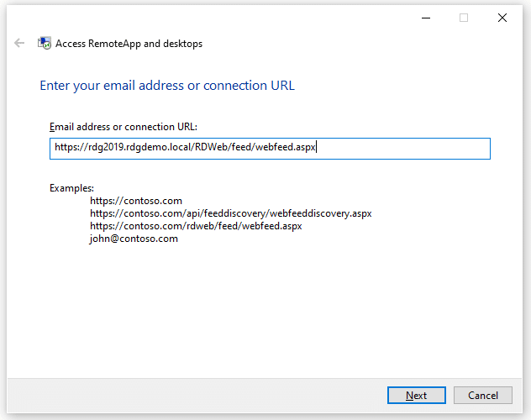This screenshot has width=531, height=420.
Task: Click the typed rdg2019.rdgdemo.local URL text
Action: tap(185, 149)
